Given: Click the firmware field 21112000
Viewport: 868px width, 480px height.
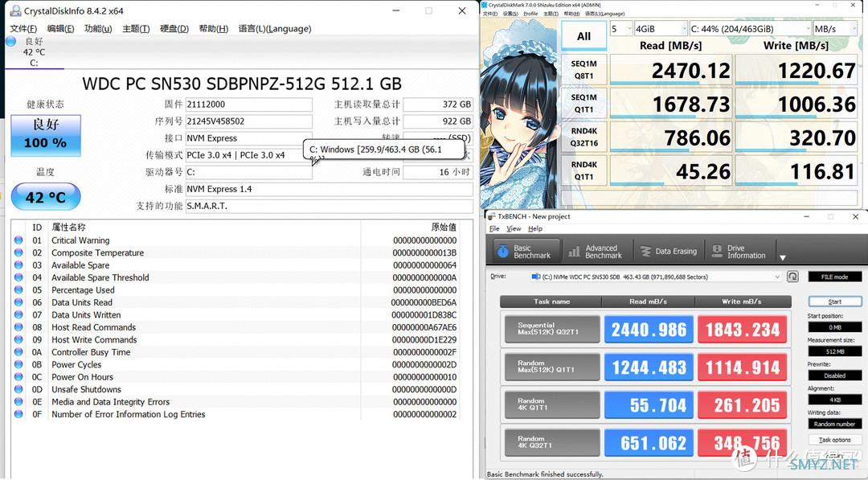Looking at the screenshot, I should (248, 104).
